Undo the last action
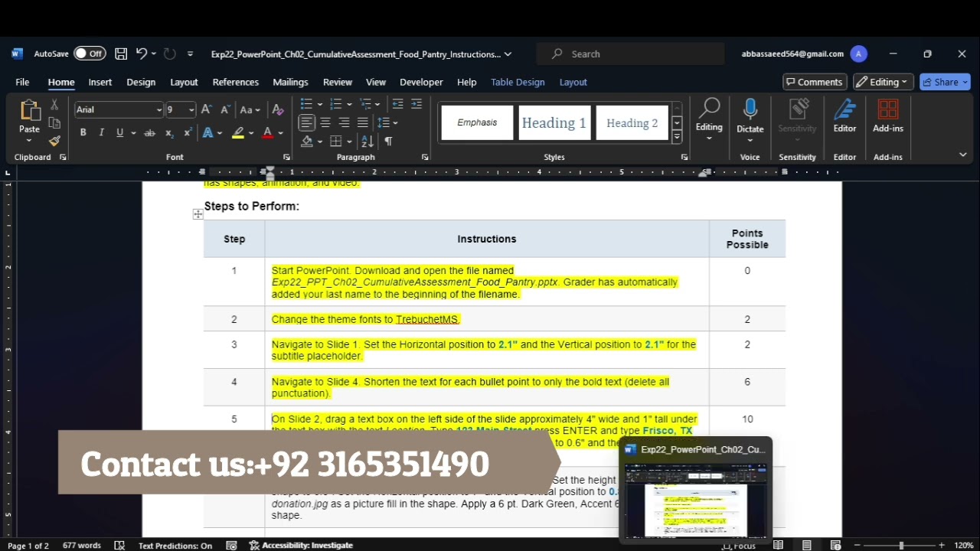 [x=141, y=54]
